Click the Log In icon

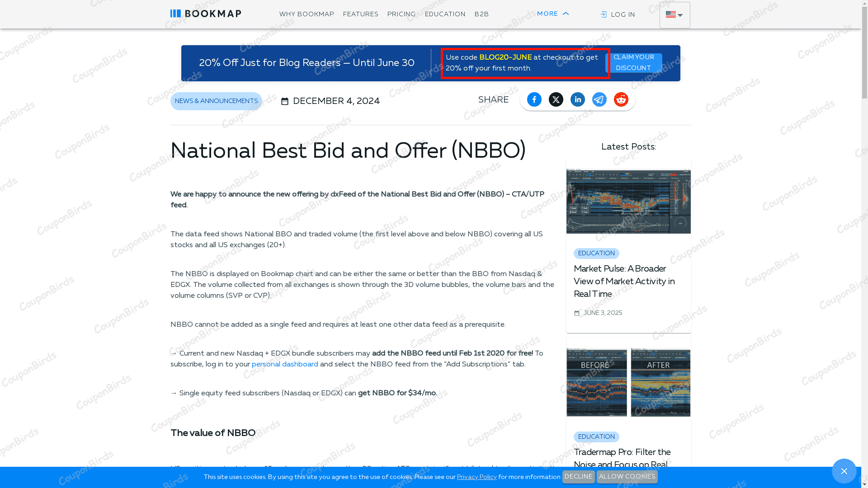click(604, 15)
